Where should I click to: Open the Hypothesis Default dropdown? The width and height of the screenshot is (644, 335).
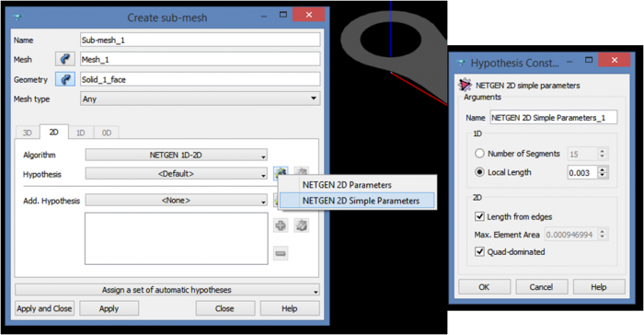pos(177,174)
